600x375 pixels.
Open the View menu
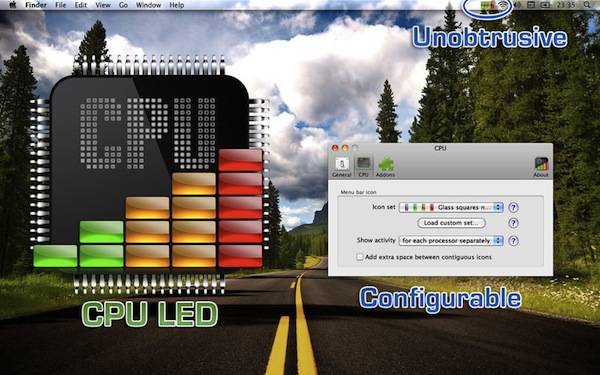[x=103, y=5]
